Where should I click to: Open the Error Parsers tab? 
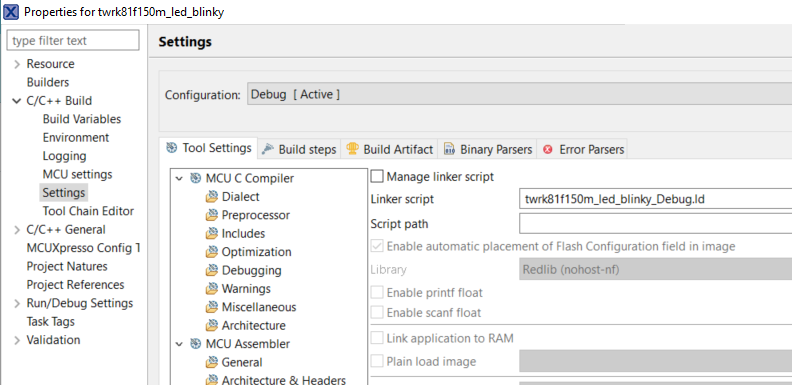(x=583, y=150)
